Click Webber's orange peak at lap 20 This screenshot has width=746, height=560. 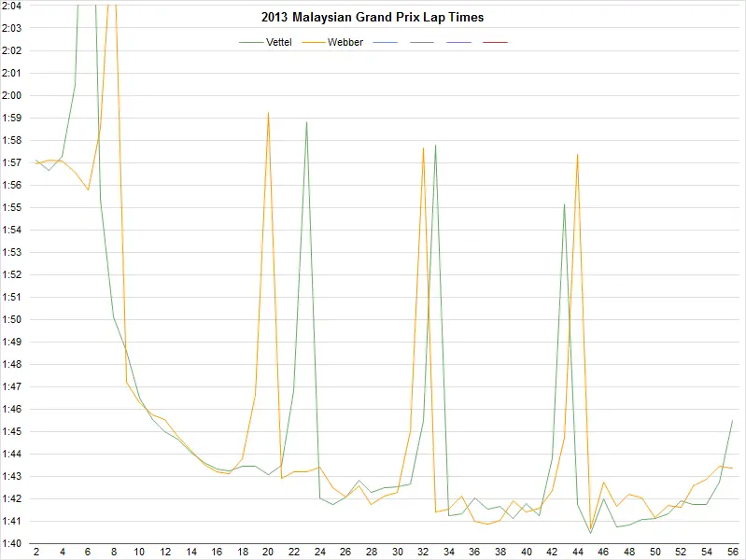[268, 113]
